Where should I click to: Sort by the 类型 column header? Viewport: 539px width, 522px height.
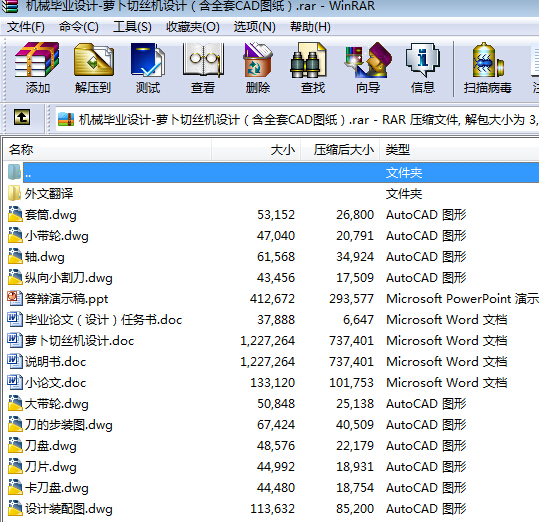tap(459, 149)
